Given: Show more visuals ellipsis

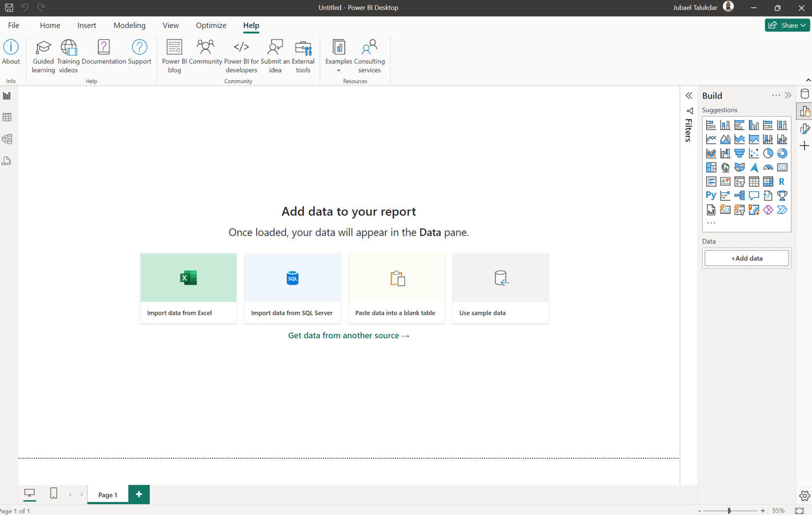Looking at the screenshot, I should click(x=711, y=223).
